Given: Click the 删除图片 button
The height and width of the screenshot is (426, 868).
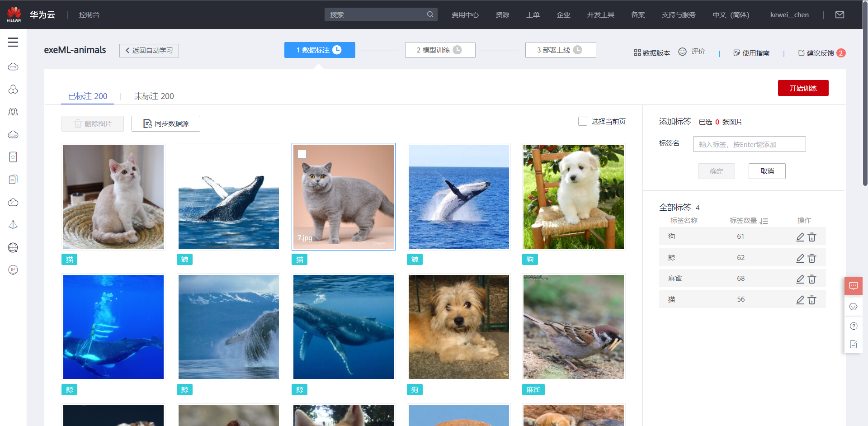Looking at the screenshot, I should click(x=93, y=123).
